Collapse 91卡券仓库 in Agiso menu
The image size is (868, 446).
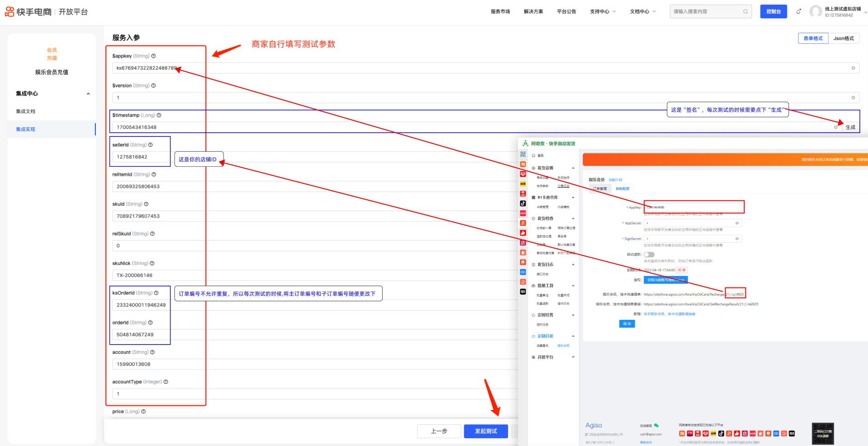[x=573, y=198]
